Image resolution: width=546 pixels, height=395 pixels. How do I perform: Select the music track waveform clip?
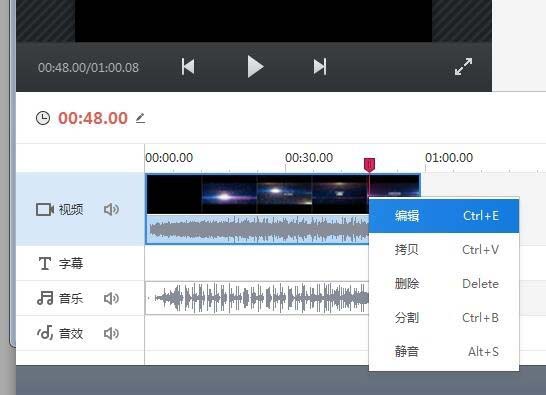pyautogui.click(x=257, y=298)
